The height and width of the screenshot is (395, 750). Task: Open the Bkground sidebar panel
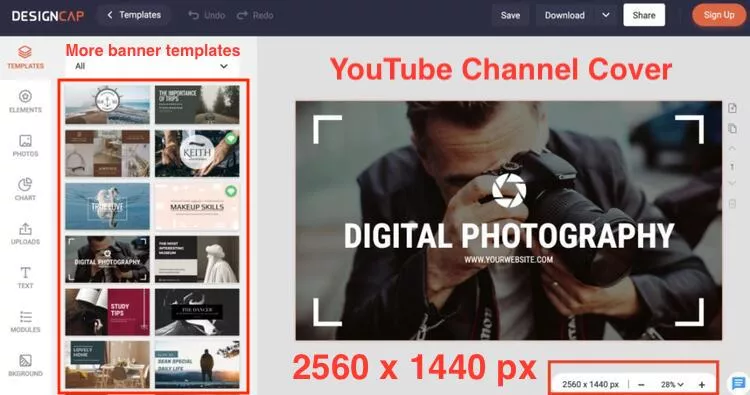point(25,365)
